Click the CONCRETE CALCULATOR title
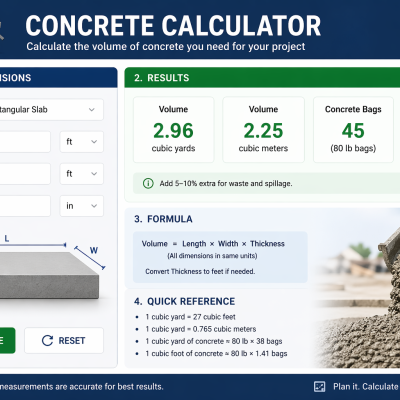This screenshot has height=400, width=400. click(x=173, y=26)
